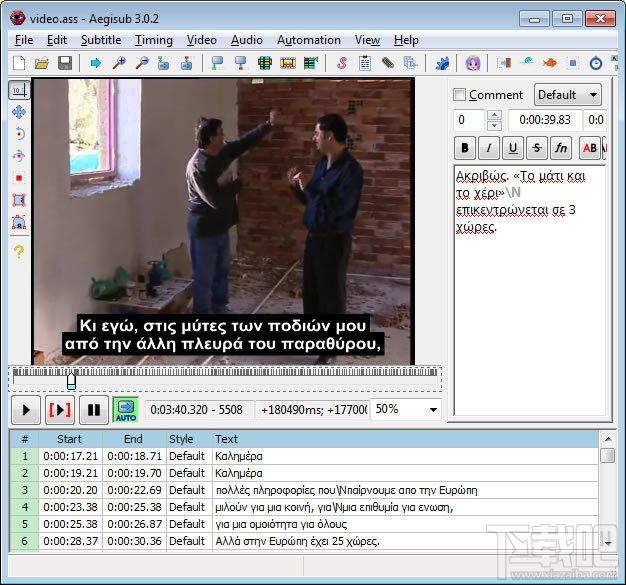The width and height of the screenshot is (626, 585).
Task: Zoom in on the video
Action: click(x=119, y=63)
